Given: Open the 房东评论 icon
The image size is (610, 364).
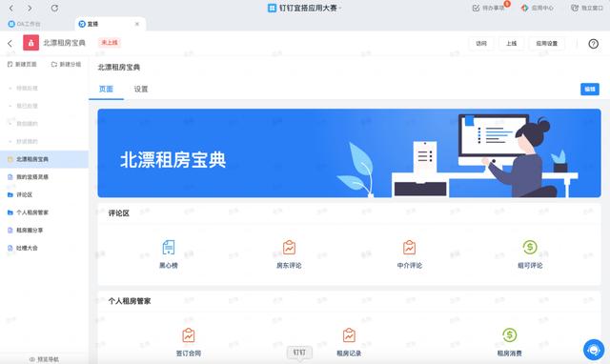Looking at the screenshot, I should coord(289,247).
